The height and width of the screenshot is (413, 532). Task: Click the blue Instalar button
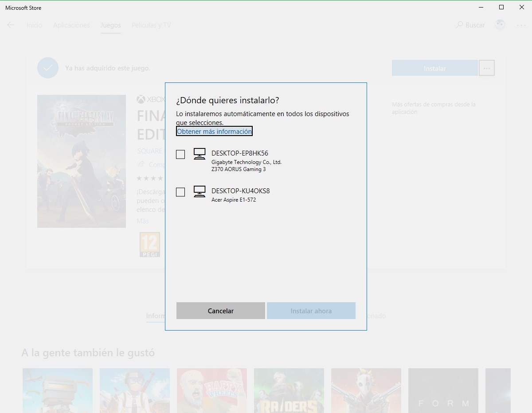click(435, 68)
